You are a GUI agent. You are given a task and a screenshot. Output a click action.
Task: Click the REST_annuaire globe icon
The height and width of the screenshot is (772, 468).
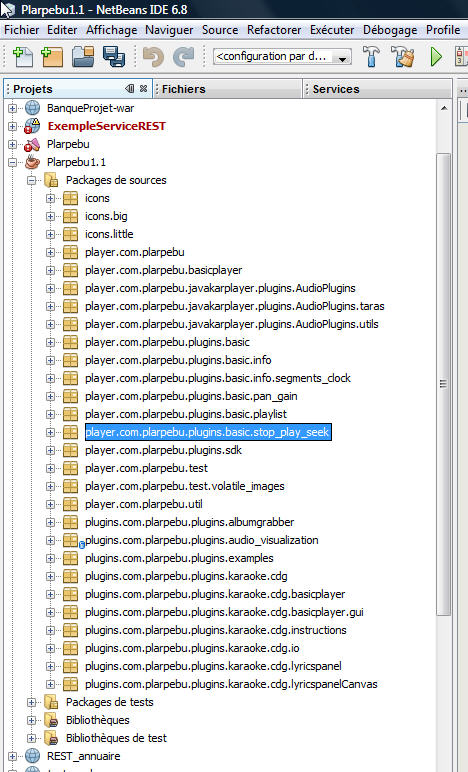pos(32,756)
